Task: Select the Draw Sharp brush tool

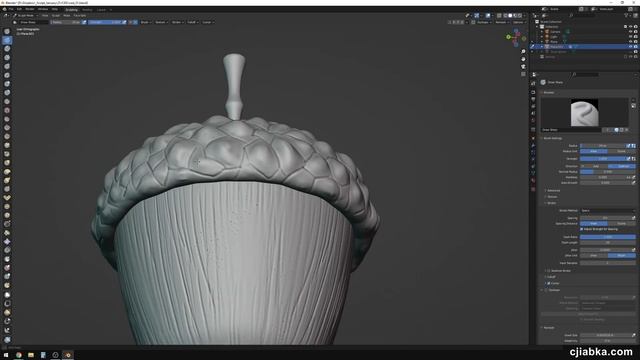Action: click(x=7, y=40)
